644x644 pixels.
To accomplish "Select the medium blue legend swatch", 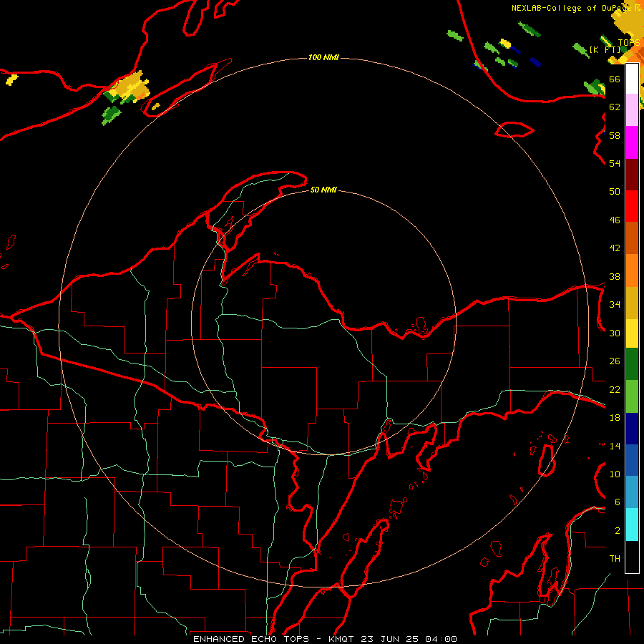I will (x=632, y=460).
